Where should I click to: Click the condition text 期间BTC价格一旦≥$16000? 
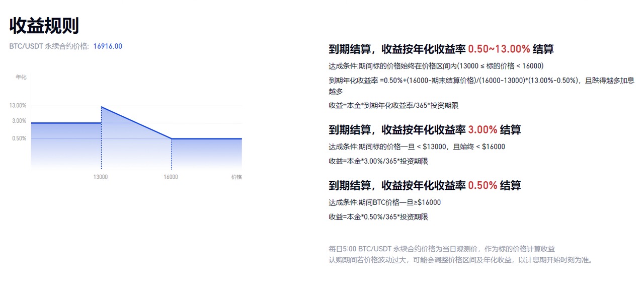[384, 202]
